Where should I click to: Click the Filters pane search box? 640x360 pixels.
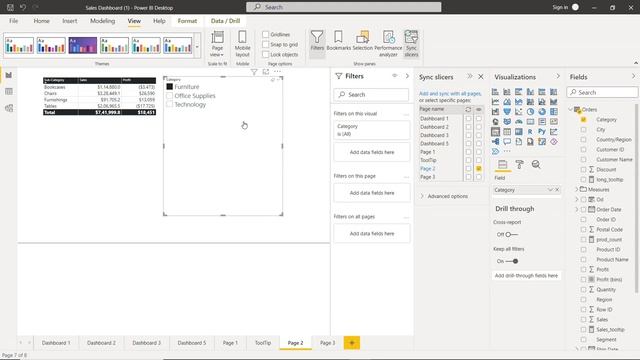pyautogui.click(x=371, y=95)
